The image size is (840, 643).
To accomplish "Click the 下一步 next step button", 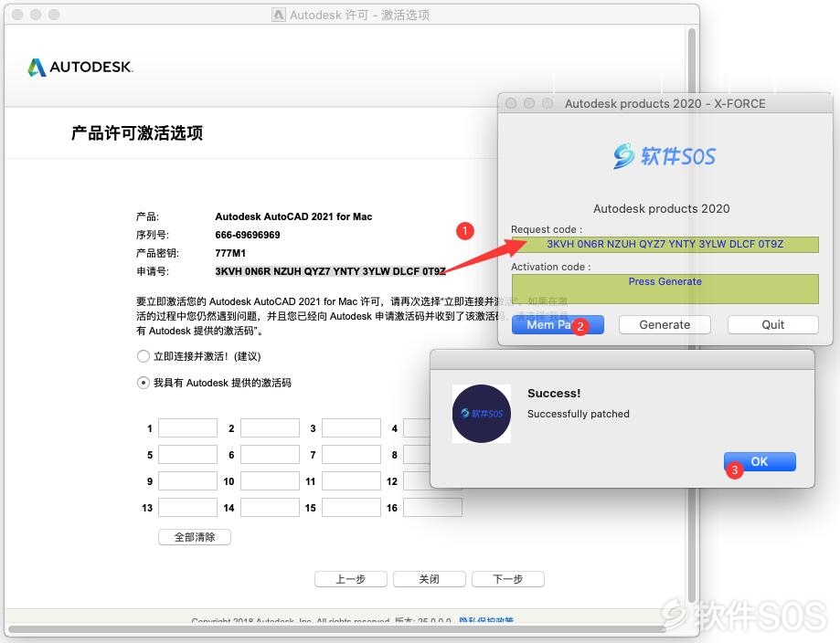I will point(508,579).
